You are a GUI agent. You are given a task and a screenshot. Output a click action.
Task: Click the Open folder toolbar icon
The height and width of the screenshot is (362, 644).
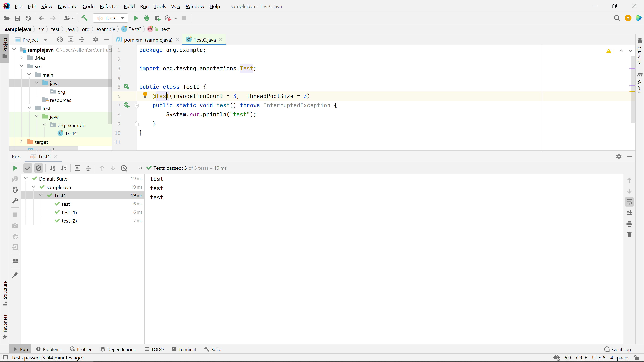[7, 18]
